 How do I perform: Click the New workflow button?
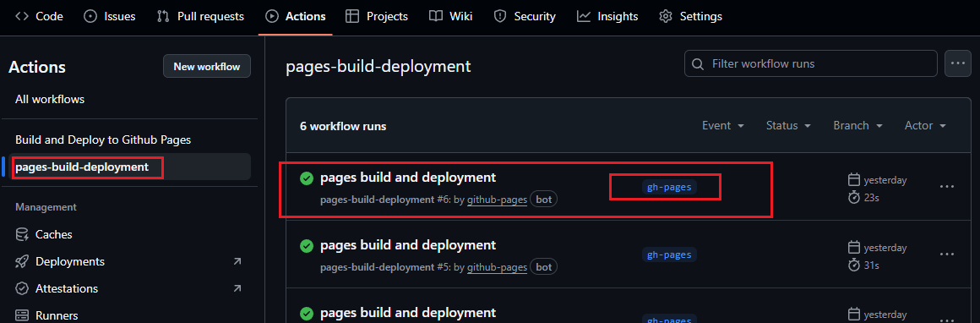click(x=207, y=66)
